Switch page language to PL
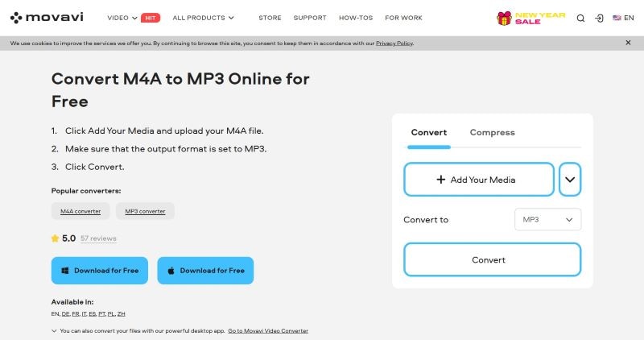The image size is (644, 340). click(x=111, y=313)
